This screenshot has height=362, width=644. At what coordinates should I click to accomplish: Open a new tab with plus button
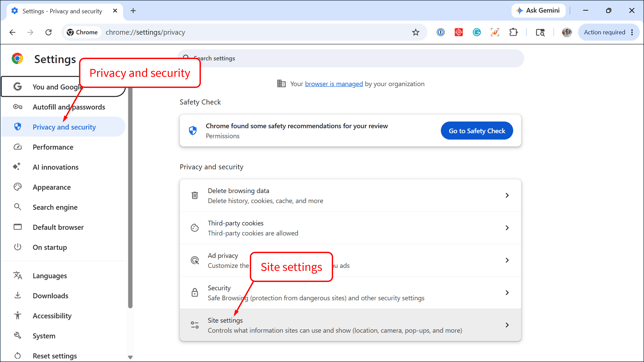point(133,11)
